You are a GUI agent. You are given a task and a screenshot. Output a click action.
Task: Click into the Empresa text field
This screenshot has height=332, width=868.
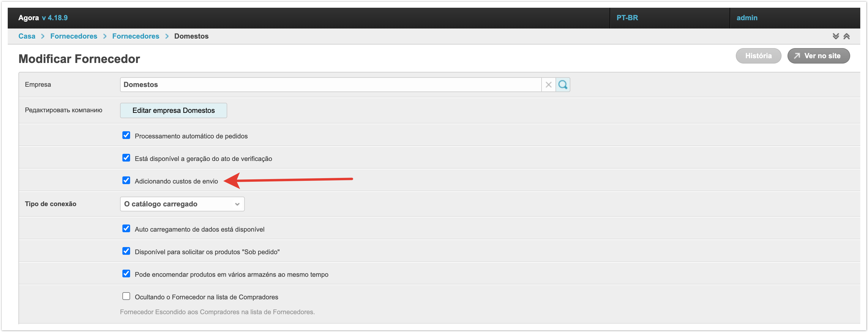pos(330,85)
